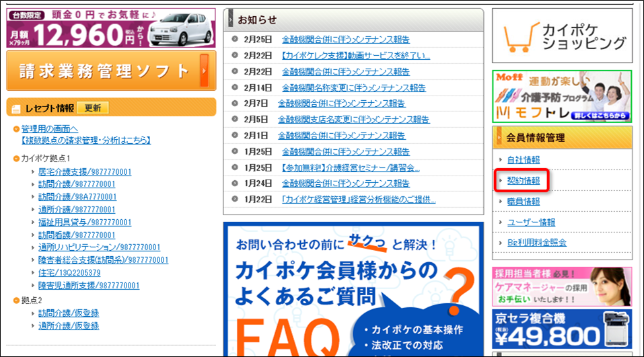Open the Moff モフトレ banner

(x=563, y=96)
